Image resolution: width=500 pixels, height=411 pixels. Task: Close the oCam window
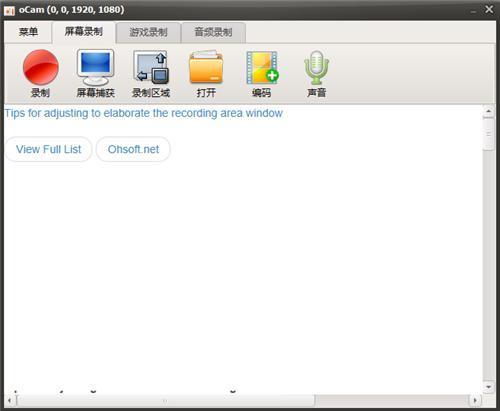[489, 9]
